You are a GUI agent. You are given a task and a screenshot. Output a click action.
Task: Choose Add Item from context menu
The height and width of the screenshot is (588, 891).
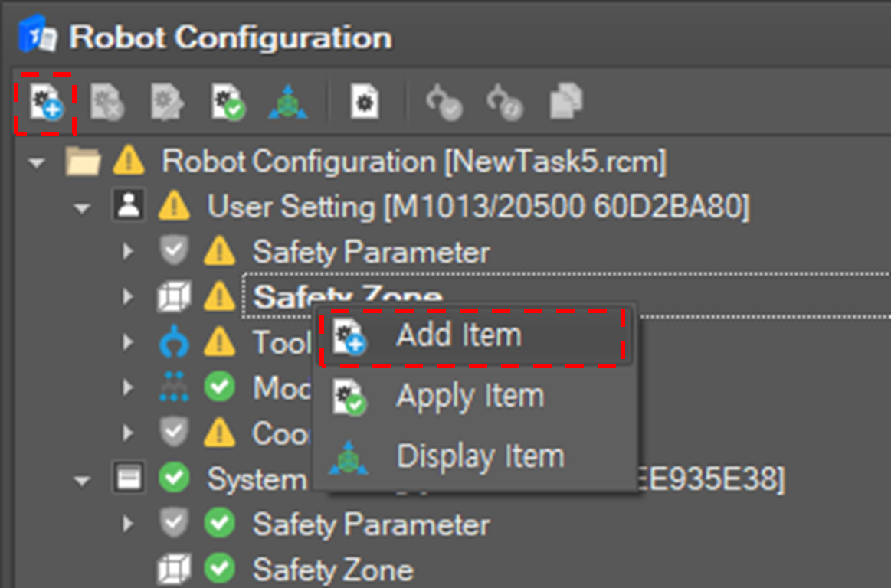coord(458,335)
